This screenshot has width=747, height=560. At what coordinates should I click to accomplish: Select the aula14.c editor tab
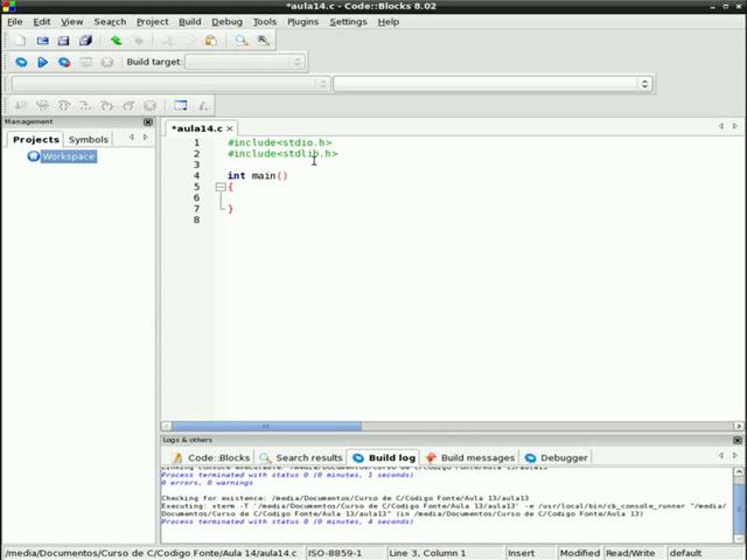click(197, 128)
